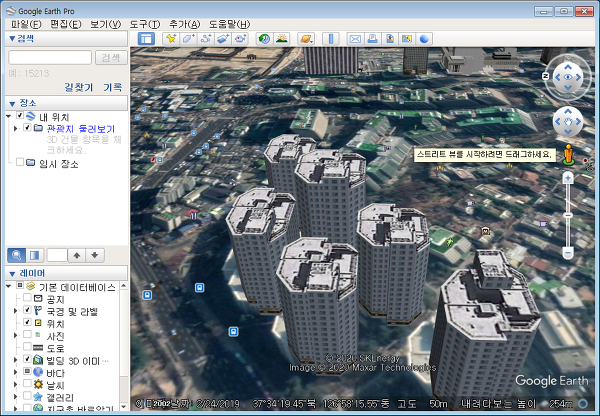Move selected item up arrow
600x416 pixels.
pos(77,255)
